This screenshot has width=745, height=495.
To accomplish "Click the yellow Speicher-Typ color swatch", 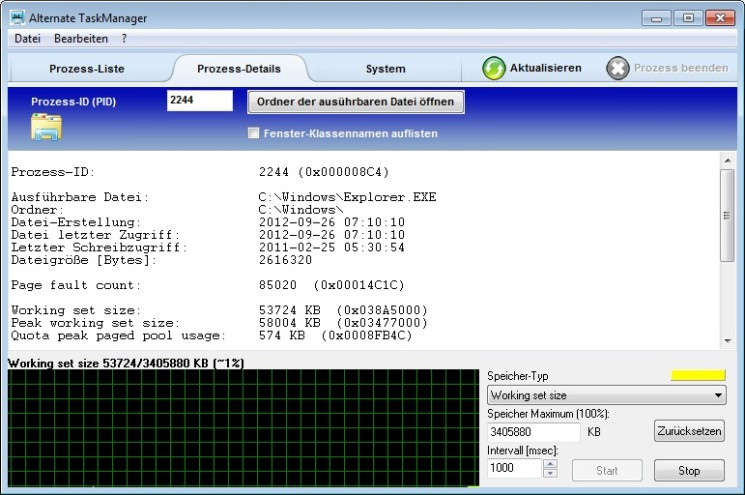I will (698, 375).
